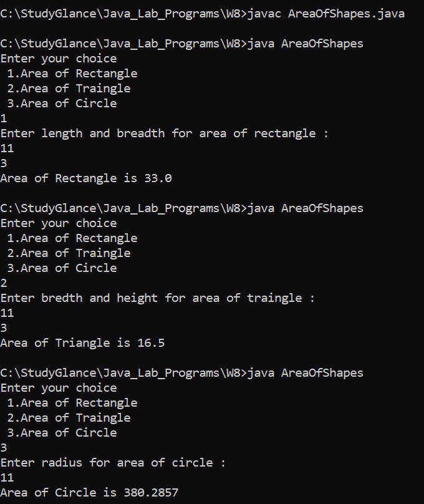The height and width of the screenshot is (504, 424).
Task: Click the third java AreaOfShapes command line
Action: click(182, 373)
